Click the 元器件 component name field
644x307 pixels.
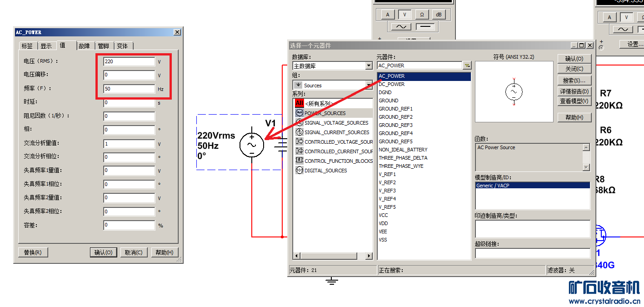419,65
